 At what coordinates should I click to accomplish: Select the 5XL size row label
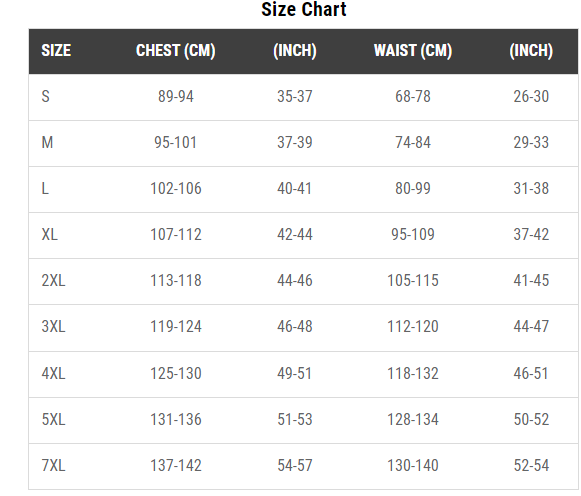[x=53, y=420]
